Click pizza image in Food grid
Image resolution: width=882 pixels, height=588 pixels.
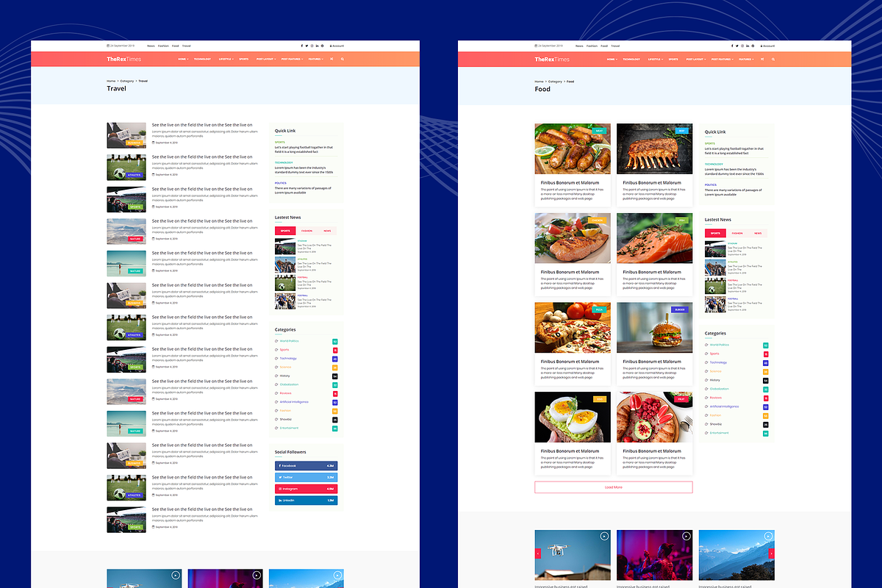pyautogui.click(x=573, y=328)
